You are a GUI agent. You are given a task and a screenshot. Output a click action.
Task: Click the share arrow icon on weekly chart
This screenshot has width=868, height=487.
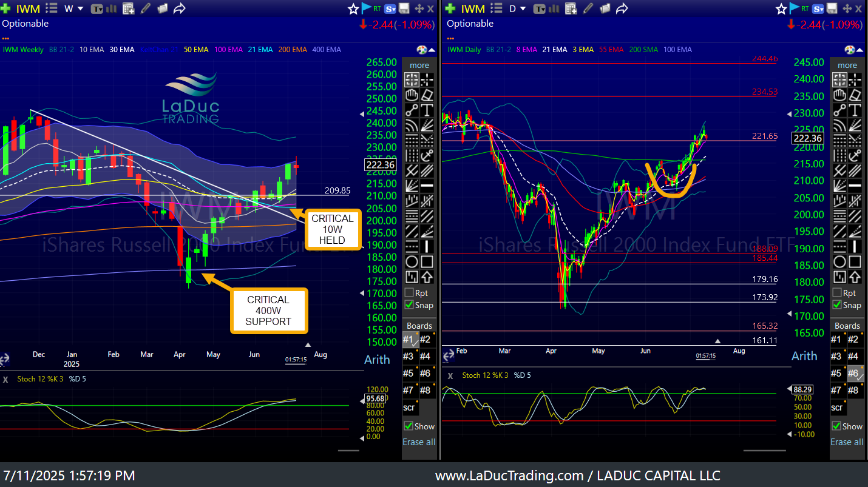[180, 8]
